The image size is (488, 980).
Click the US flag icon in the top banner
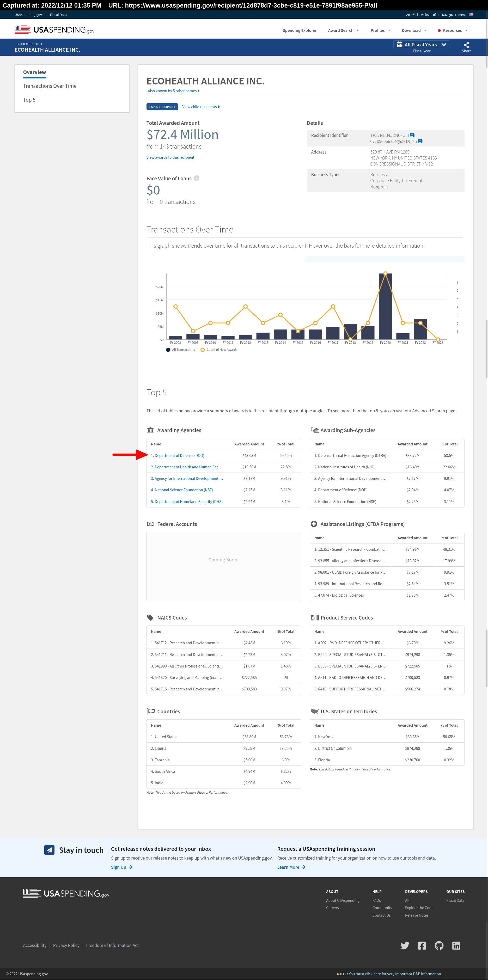click(x=471, y=14)
